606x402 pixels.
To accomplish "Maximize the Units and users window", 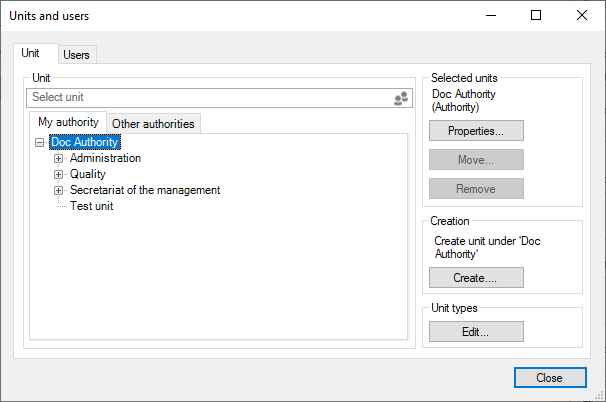I will pyautogui.click(x=536, y=15).
